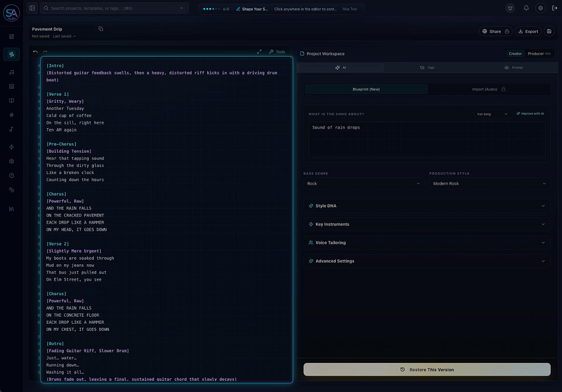Click the redo arrow in the editor

point(45,52)
